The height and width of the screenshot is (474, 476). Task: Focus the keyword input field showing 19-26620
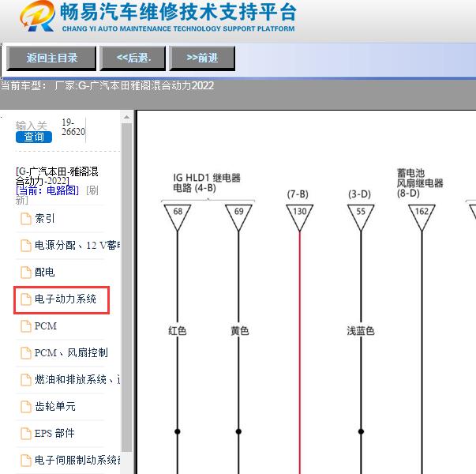tap(73, 127)
